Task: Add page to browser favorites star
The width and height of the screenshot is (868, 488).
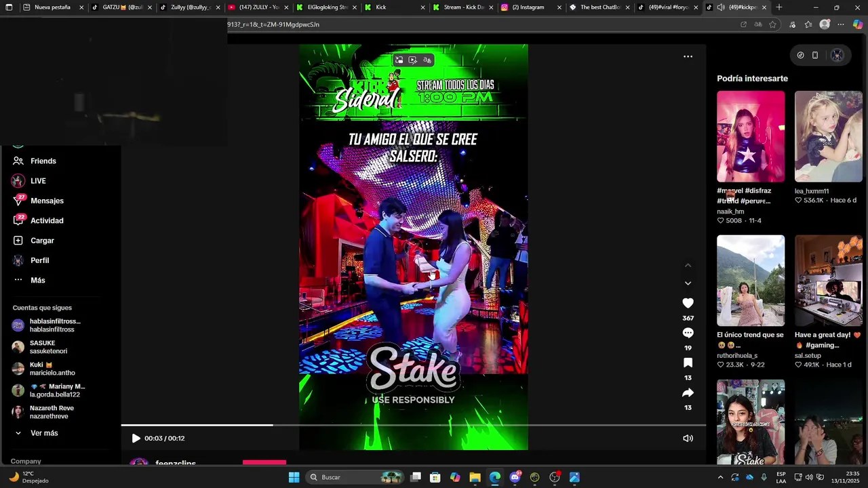Action: pos(772,24)
